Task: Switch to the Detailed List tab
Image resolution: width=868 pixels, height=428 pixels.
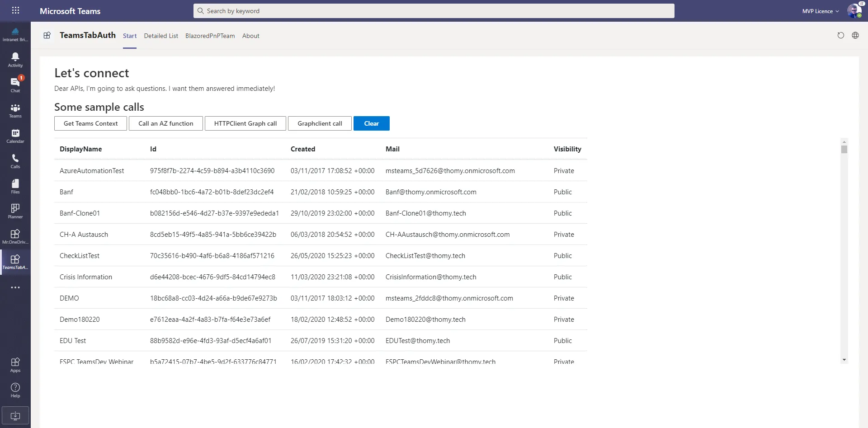Action: (161, 36)
